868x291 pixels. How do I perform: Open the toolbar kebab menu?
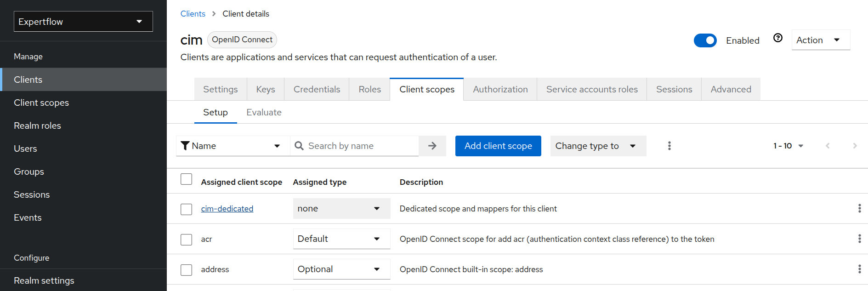669,146
